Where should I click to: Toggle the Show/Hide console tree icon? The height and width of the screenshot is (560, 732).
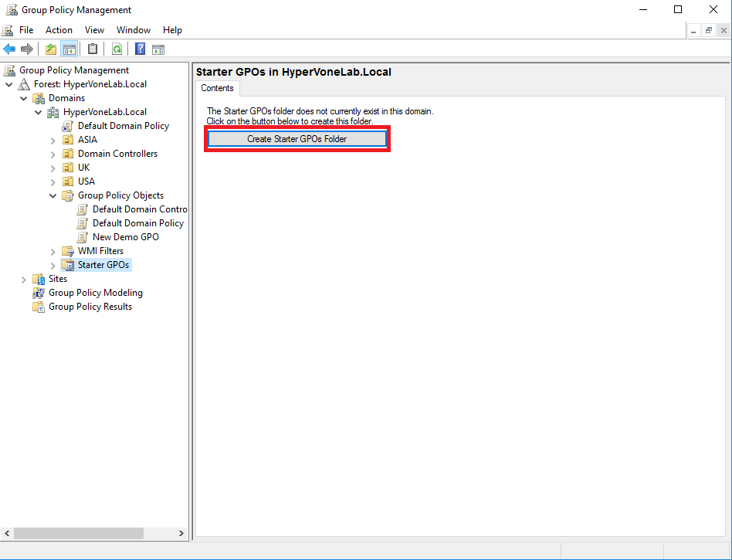click(x=69, y=49)
